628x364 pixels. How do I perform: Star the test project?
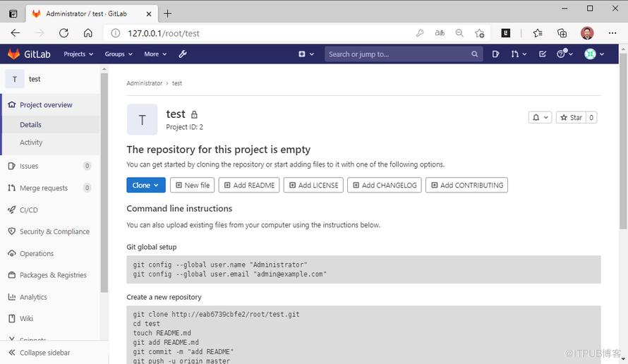click(x=571, y=117)
